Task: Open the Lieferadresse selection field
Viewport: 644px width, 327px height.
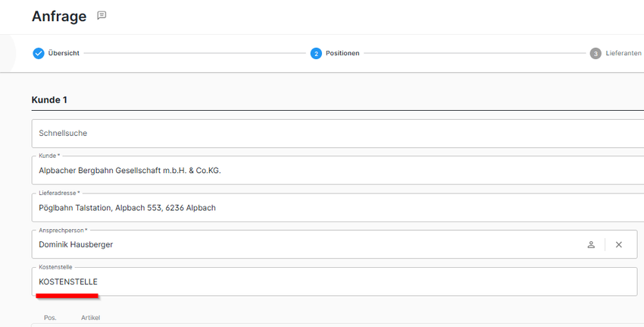Action: pyautogui.click(x=333, y=208)
